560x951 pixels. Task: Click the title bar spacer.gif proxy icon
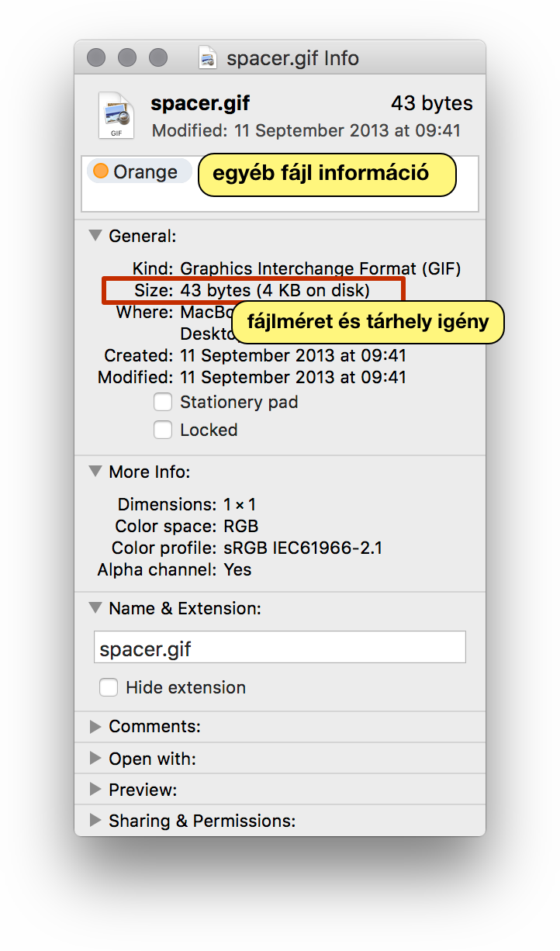207,58
